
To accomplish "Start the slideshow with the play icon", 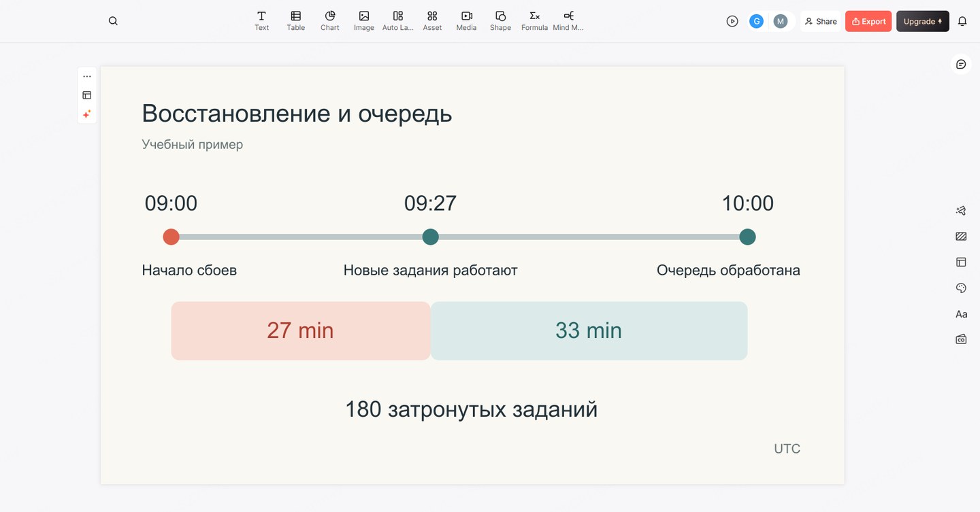I will (732, 21).
